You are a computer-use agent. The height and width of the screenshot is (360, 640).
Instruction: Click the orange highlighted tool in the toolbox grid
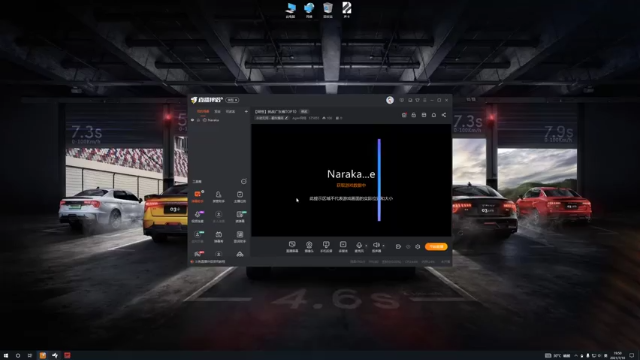198,196
